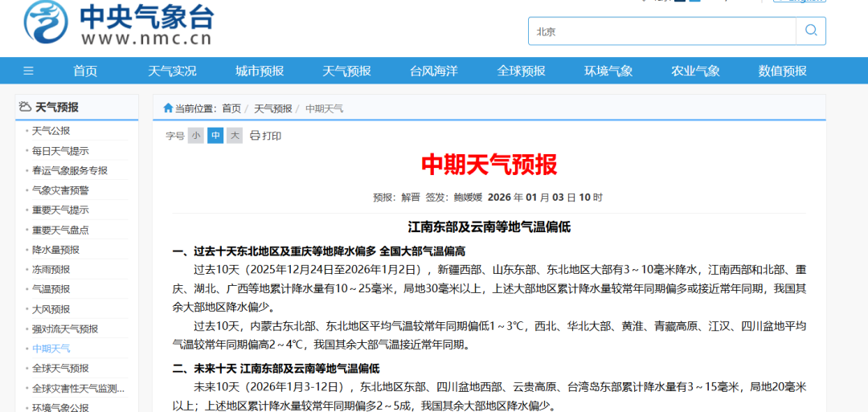Open 降水量预报 in the sidebar
The image size is (868, 412).
55,250
